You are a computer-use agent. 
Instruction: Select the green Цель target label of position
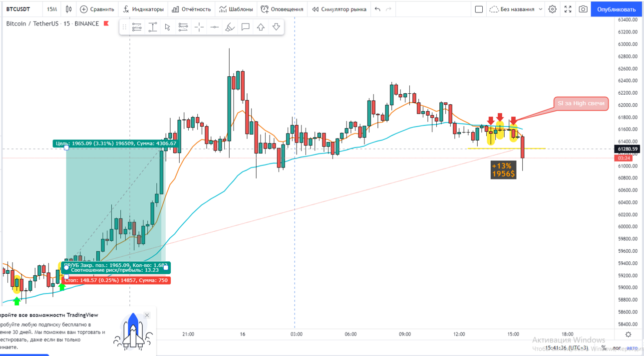tap(116, 144)
